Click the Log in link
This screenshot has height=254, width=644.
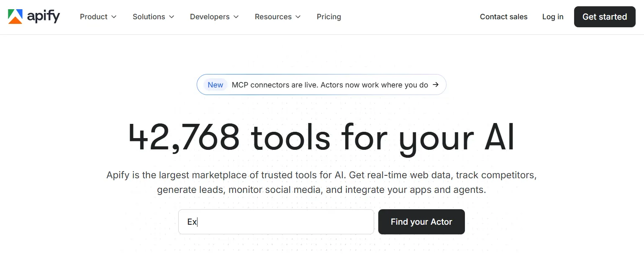pyautogui.click(x=553, y=17)
